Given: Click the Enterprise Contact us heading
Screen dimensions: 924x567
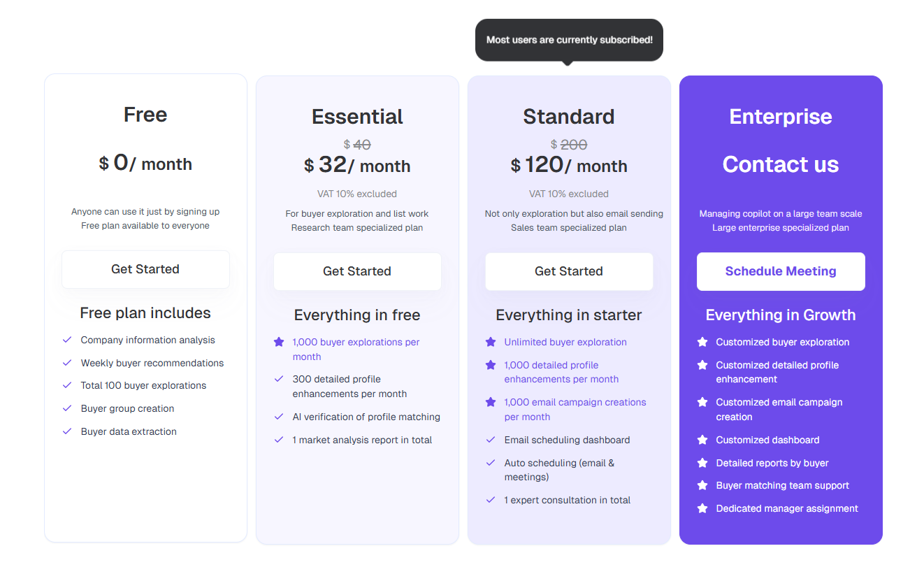Looking at the screenshot, I should 781,164.
